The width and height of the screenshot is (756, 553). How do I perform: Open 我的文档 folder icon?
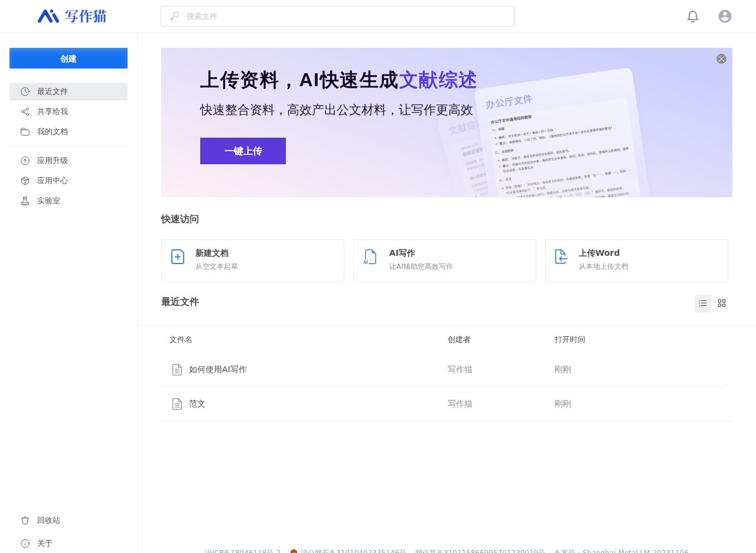25,132
